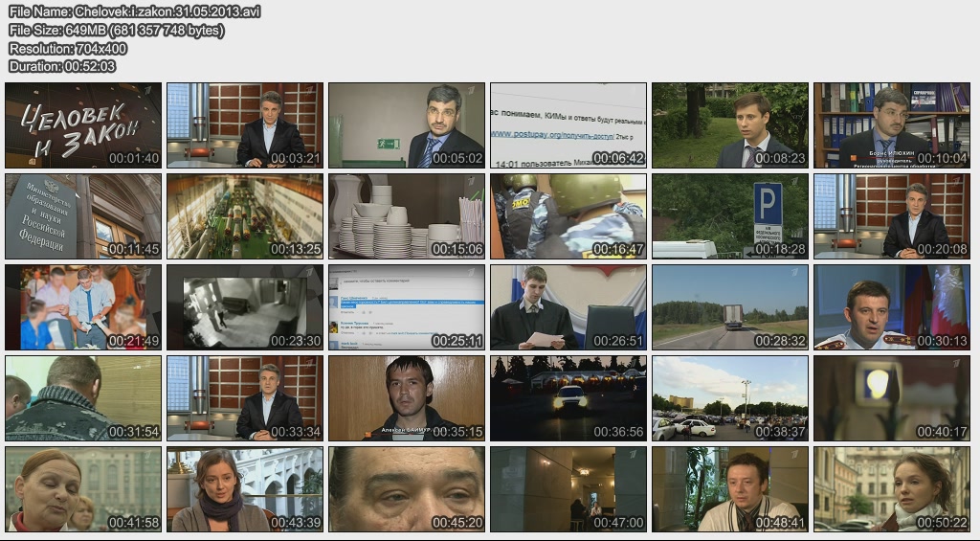Open the frame with the postupay.org URL
This screenshot has height=541, width=980.
tap(568, 125)
